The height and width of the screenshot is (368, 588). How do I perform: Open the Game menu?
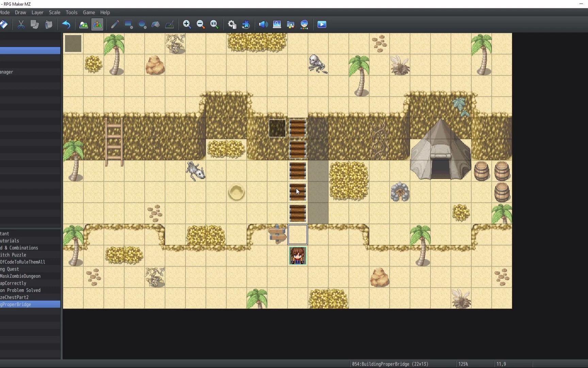89,12
